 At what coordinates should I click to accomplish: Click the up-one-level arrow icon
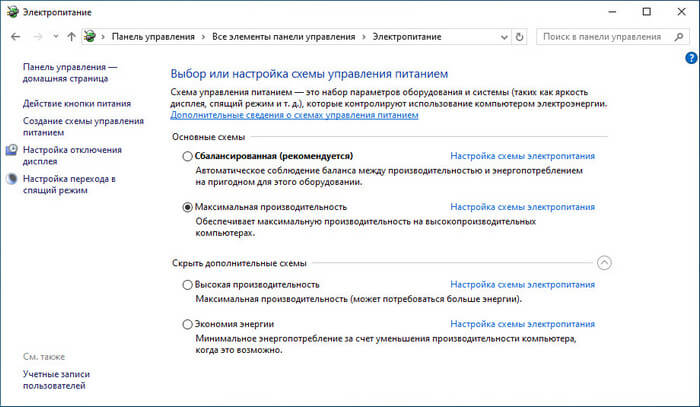coord(71,36)
